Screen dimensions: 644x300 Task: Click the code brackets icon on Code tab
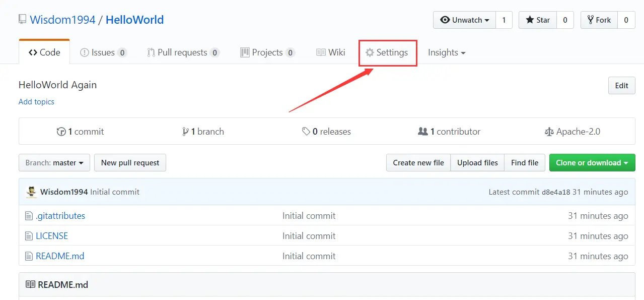[x=33, y=52]
